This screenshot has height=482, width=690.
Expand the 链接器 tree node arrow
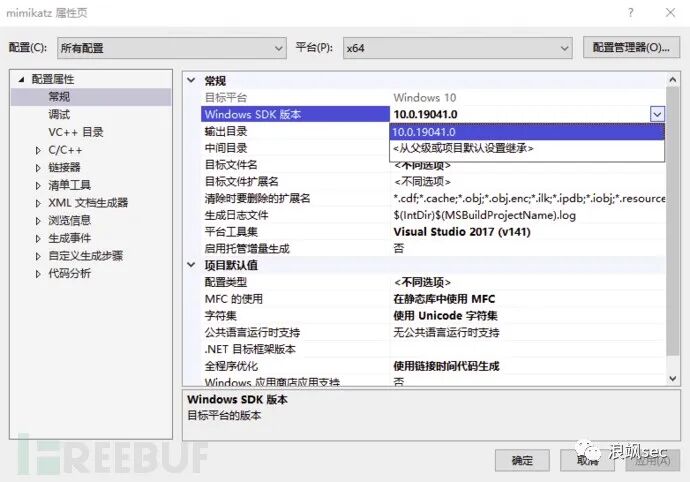coord(38,168)
